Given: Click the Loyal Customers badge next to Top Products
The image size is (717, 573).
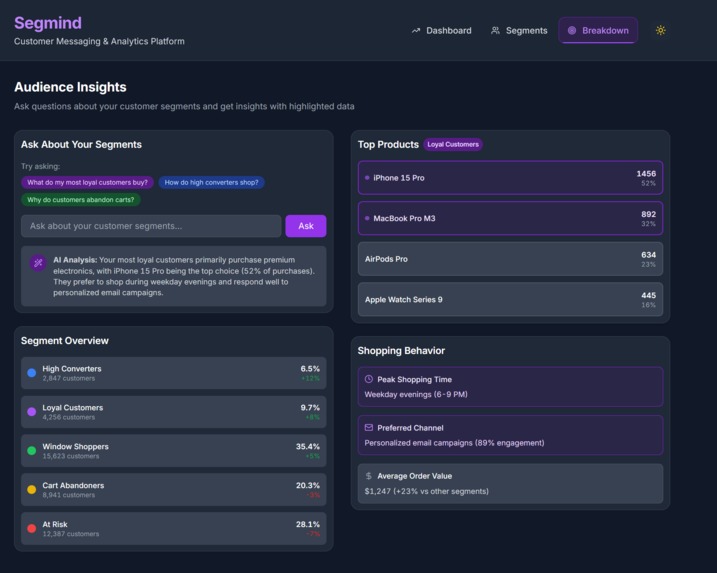Looking at the screenshot, I should coord(453,145).
